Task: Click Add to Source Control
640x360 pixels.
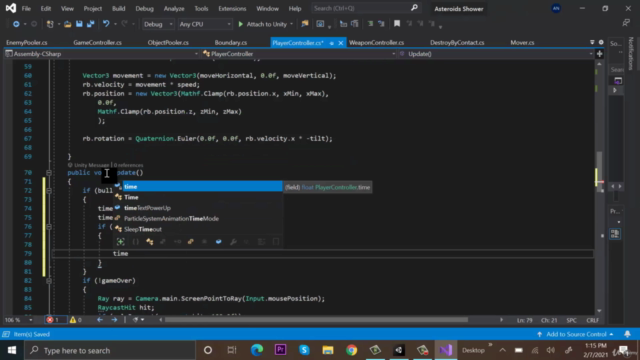Action: coord(576,334)
